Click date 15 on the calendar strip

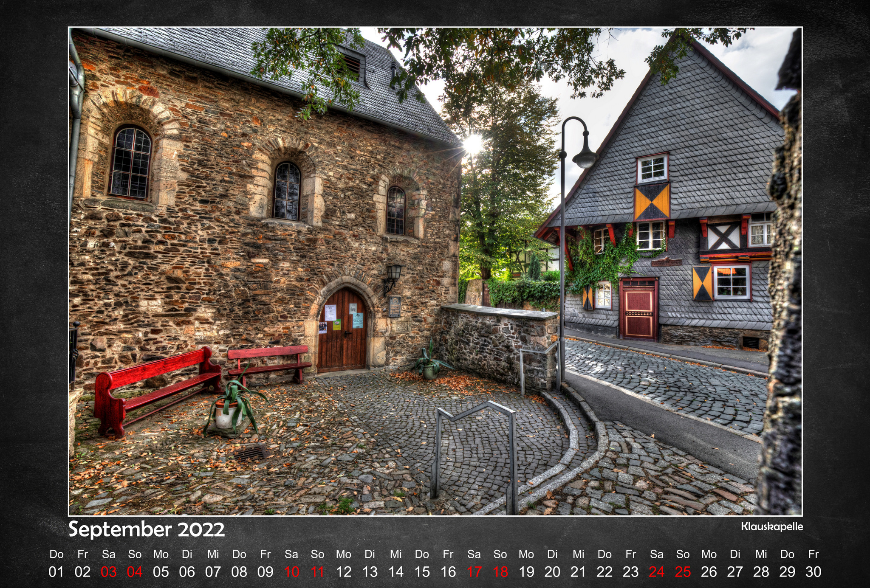click(422, 572)
